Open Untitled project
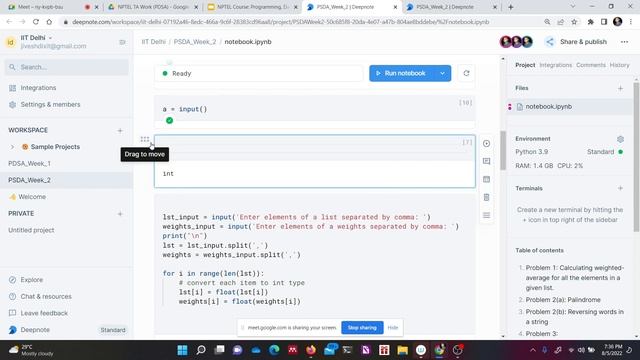The height and width of the screenshot is (360, 640). click(31, 230)
